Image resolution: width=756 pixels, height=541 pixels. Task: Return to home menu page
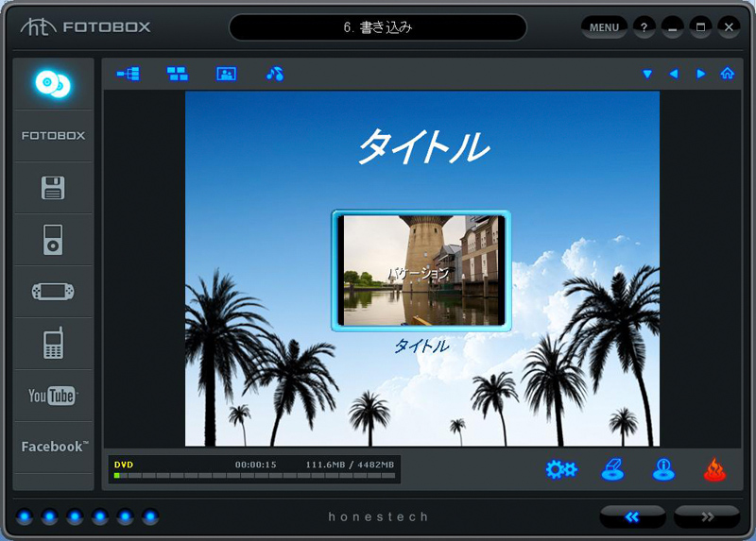[727, 74]
